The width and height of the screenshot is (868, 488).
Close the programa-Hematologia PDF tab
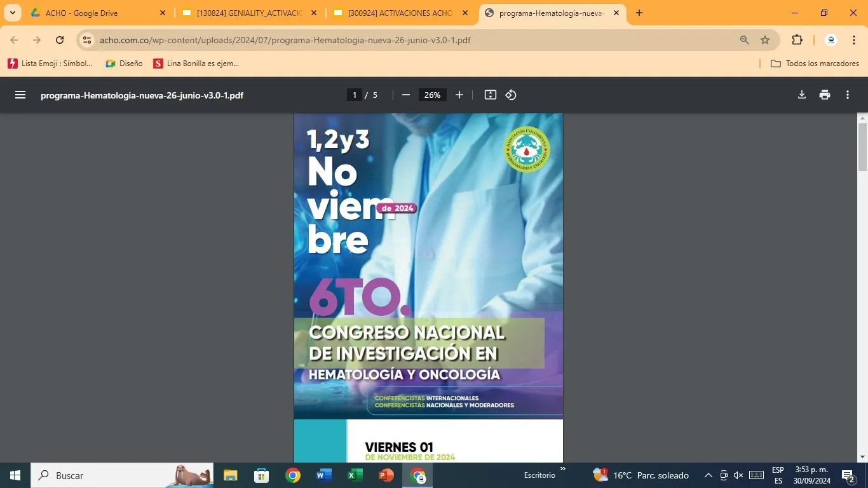click(616, 13)
